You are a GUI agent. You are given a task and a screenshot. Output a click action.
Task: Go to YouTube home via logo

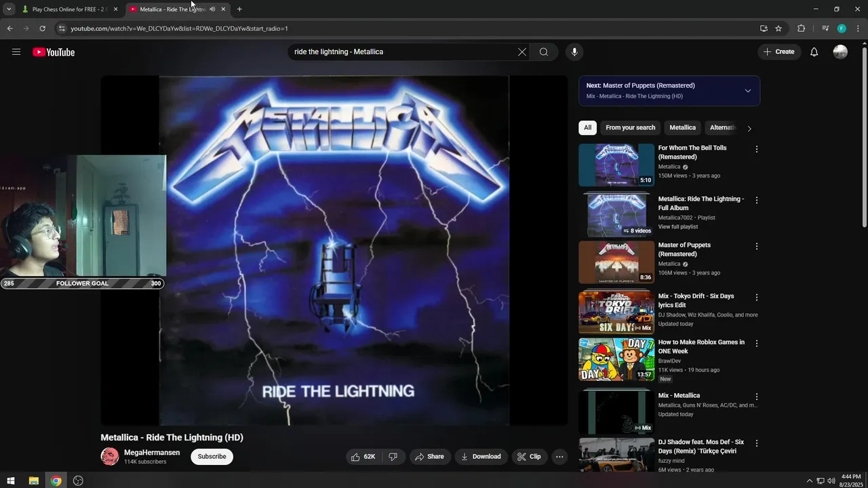coord(54,52)
